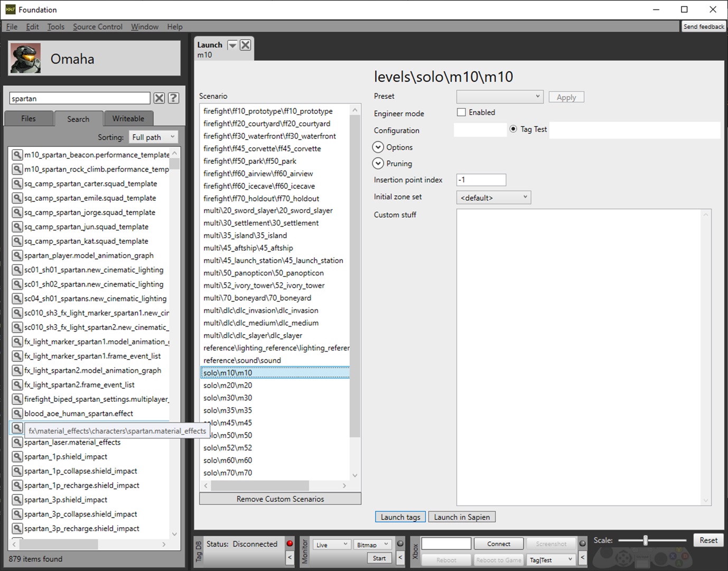This screenshot has width=728, height=571.
Task: Click Remove Custom Scenarios button
Action: pos(280,499)
